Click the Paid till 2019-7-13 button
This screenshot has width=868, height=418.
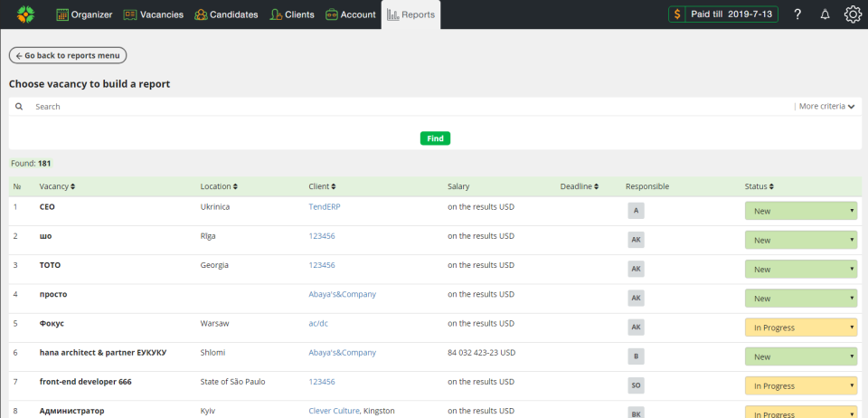723,14
